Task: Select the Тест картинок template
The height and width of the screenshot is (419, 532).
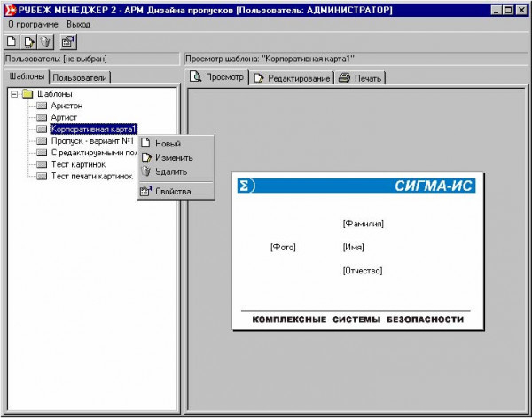Action: [x=78, y=164]
